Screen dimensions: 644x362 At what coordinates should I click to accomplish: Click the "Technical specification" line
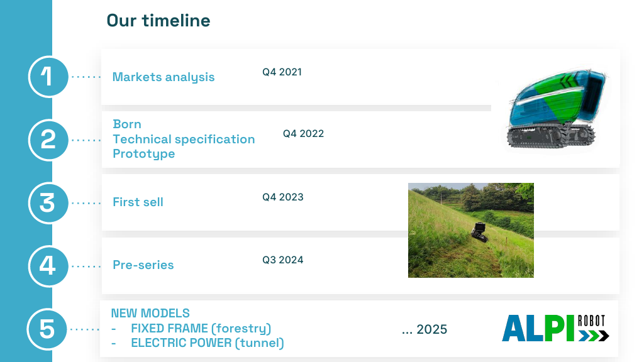(184, 139)
